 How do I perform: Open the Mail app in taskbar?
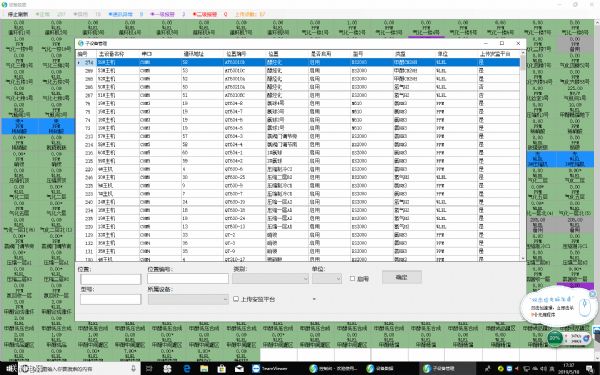pos(239,368)
